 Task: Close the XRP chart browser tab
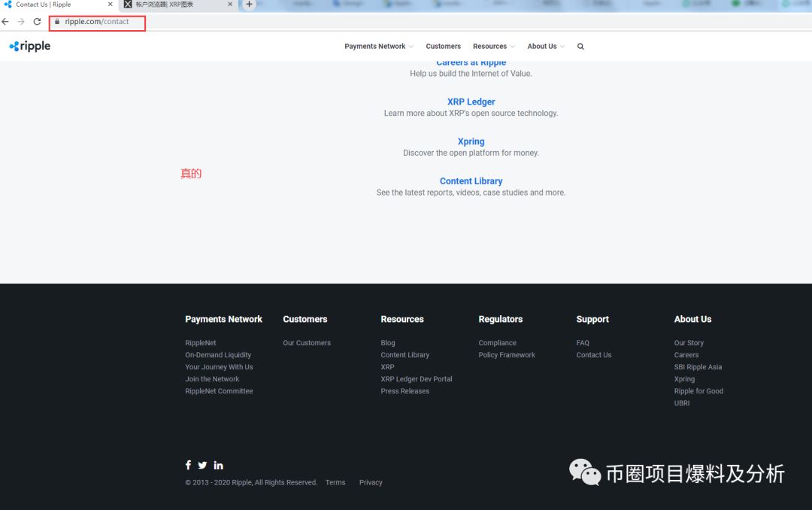(x=230, y=5)
